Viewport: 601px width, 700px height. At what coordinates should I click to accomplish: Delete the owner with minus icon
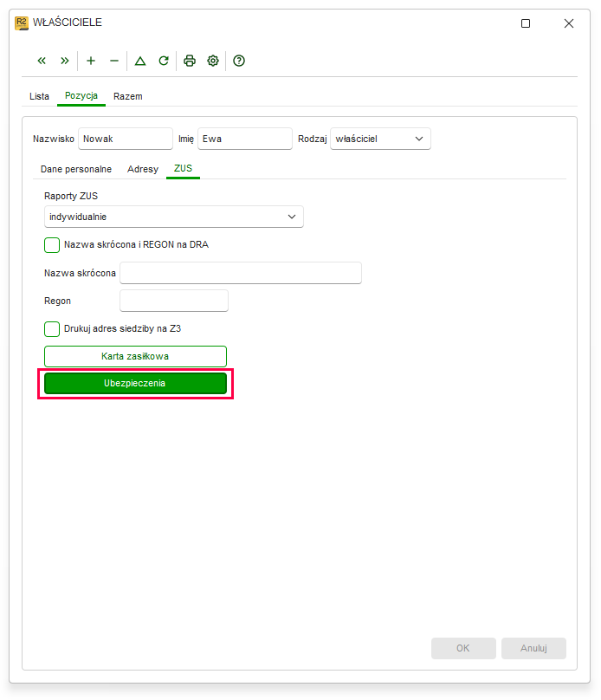click(114, 61)
